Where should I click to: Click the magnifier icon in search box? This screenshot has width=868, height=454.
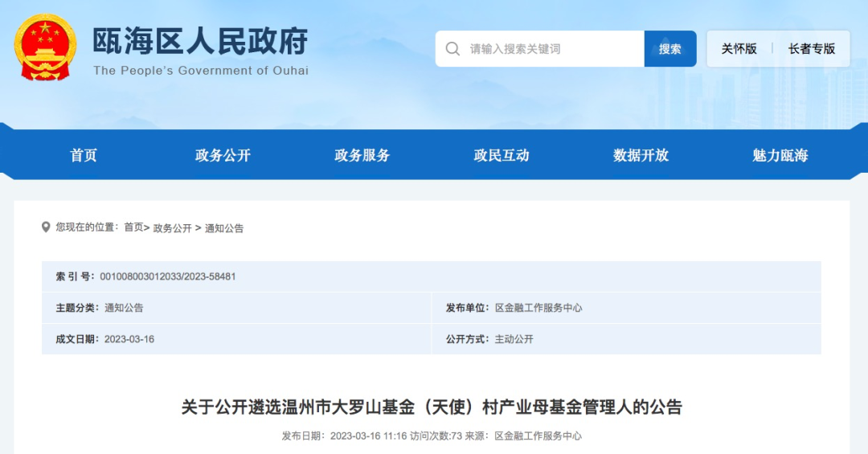[x=453, y=49]
